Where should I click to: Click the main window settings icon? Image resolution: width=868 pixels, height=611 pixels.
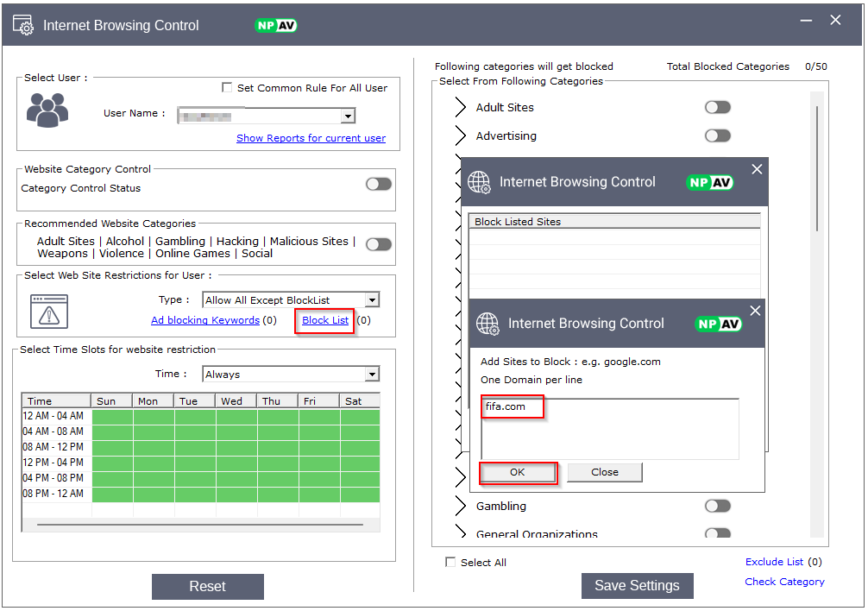pos(23,25)
